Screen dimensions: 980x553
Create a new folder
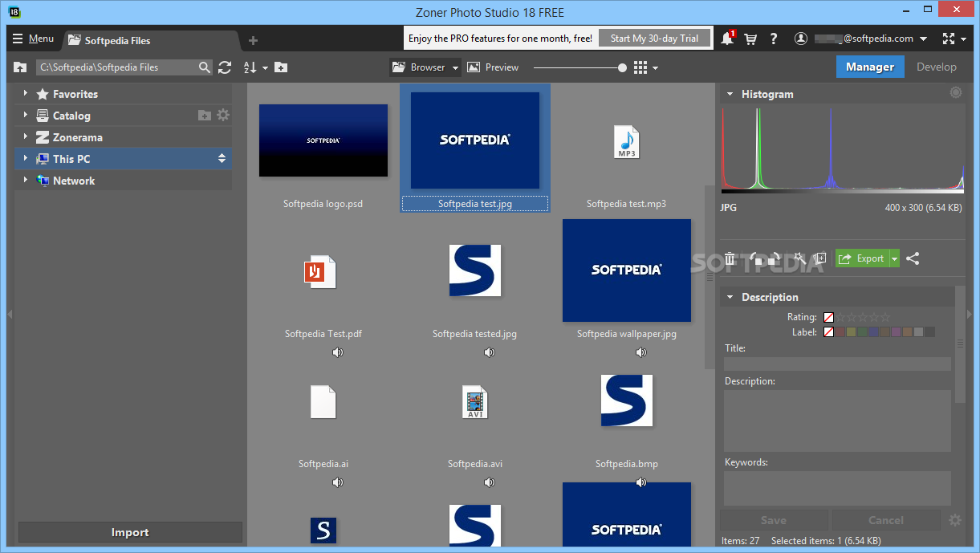pos(281,67)
